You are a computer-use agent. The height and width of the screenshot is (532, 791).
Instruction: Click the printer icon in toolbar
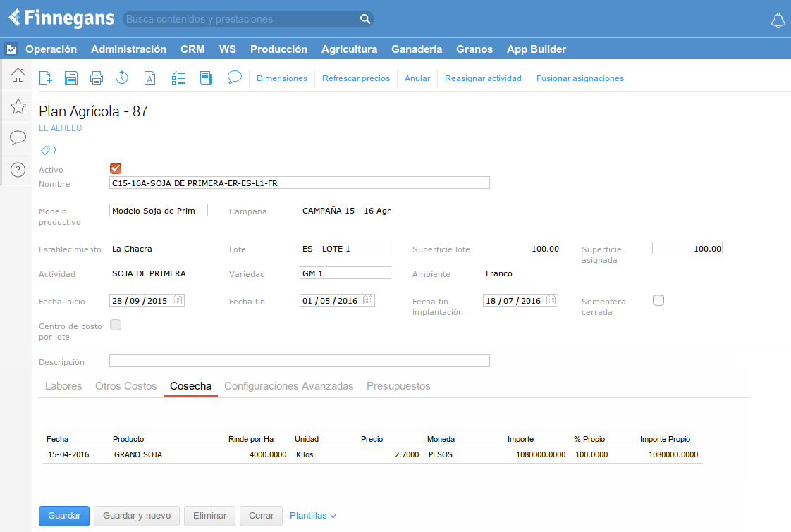(x=97, y=78)
